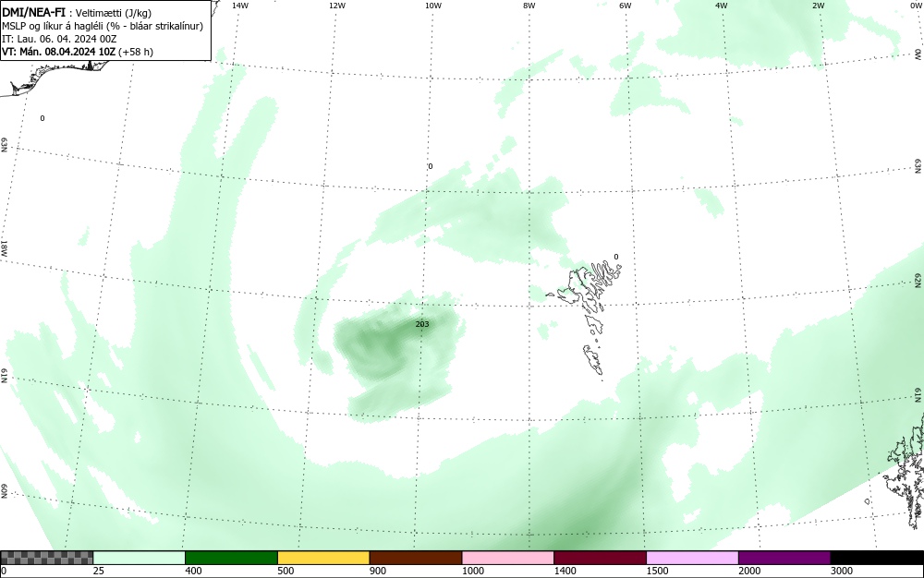The width and height of the screenshot is (924, 578).
Task: Click the 6W longitude label
Action: [626, 6]
